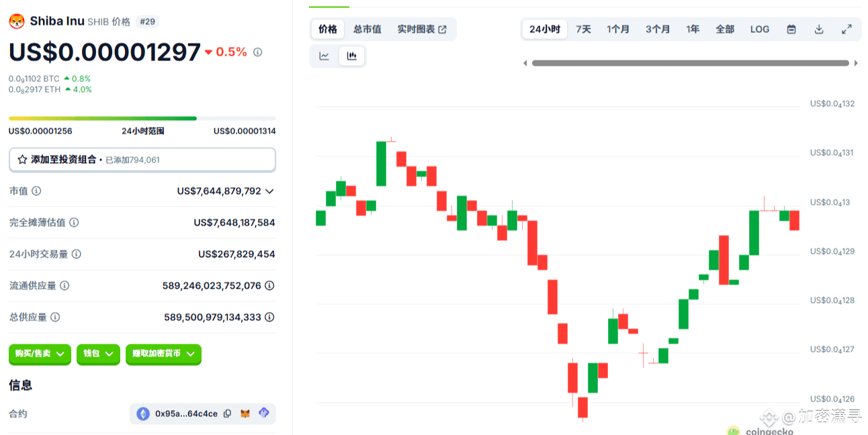Click the chart horizontal scrollbar thumb

coord(690,63)
